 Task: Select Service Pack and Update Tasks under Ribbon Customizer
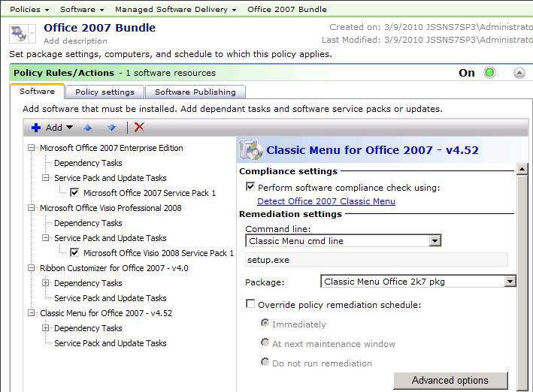111,298
